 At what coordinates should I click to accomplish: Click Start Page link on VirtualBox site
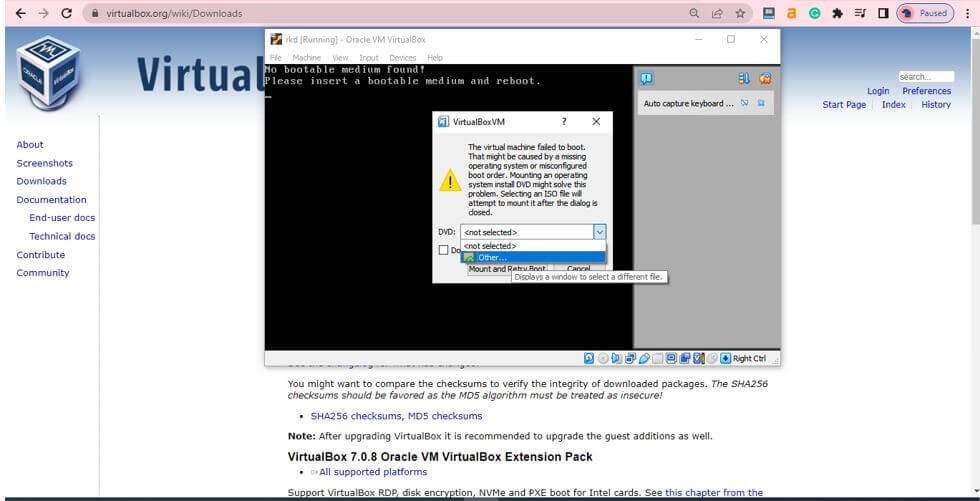tap(844, 105)
